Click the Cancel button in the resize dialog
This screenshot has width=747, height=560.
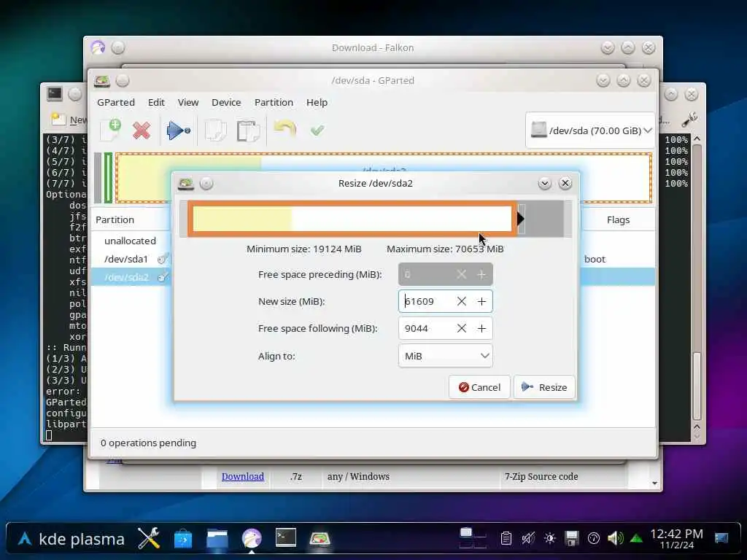479,387
